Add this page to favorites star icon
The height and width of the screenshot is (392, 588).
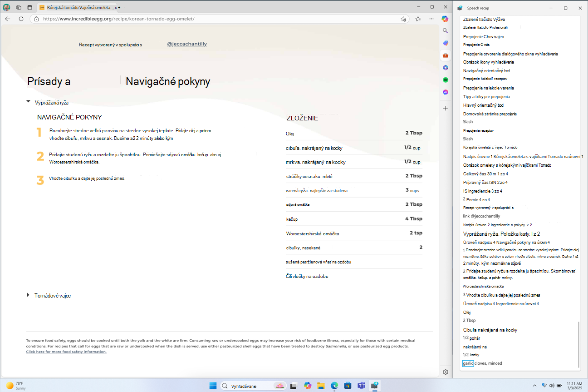tap(403, 19)
